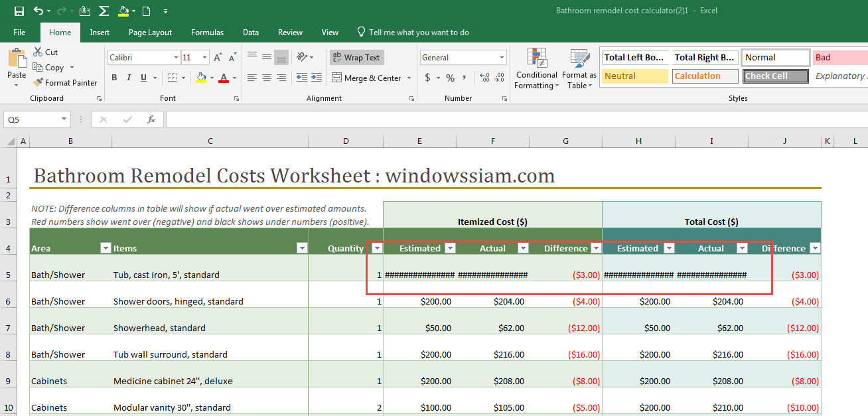Click Increase Decimal in the Number group

click(483, 78)
